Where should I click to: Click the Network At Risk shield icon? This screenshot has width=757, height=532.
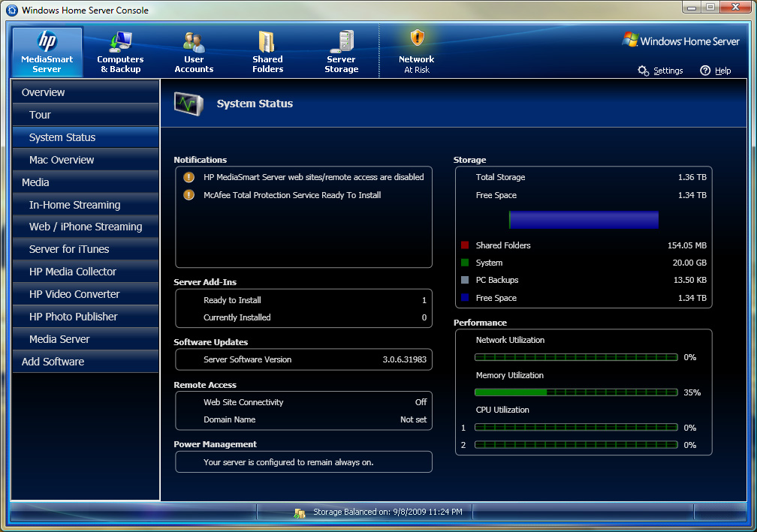pos(417,37)
